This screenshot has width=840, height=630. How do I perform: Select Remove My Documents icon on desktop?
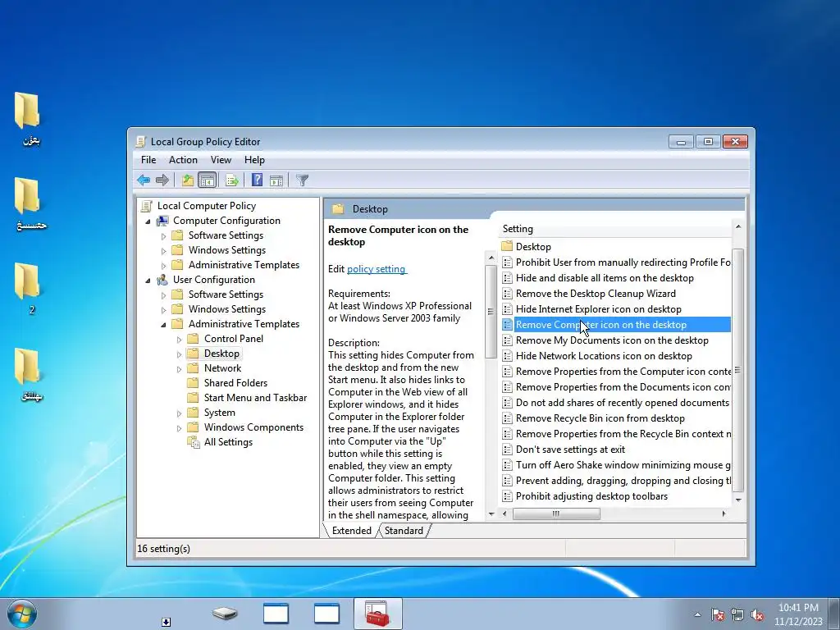coord(616,340)
